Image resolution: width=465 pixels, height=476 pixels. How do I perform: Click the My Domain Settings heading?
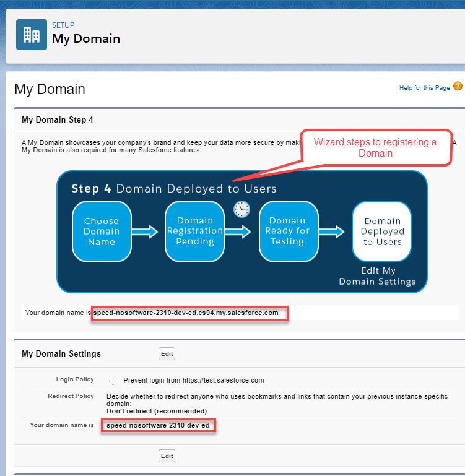61,353
